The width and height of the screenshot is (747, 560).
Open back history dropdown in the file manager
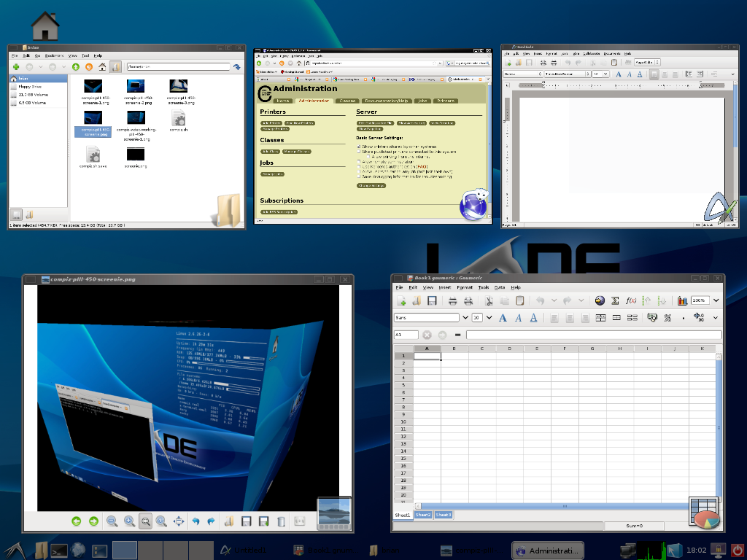click(x=41, y=67)
